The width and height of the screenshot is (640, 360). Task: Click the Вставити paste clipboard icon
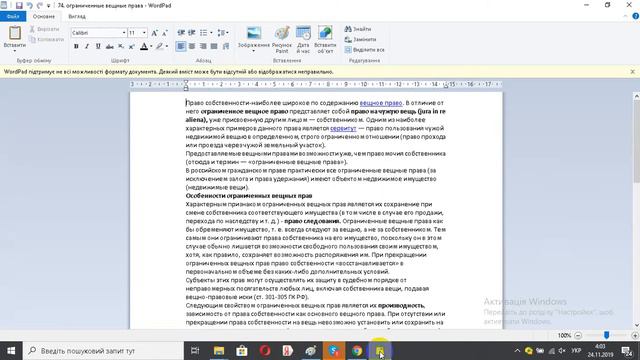tap(15, 33)
